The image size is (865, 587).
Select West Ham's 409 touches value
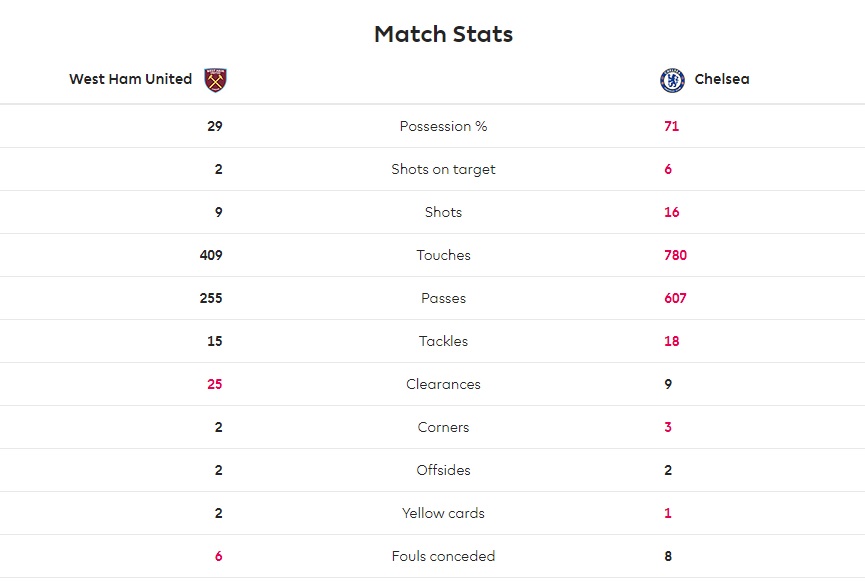pyautogui.click(x=211, y=255)
